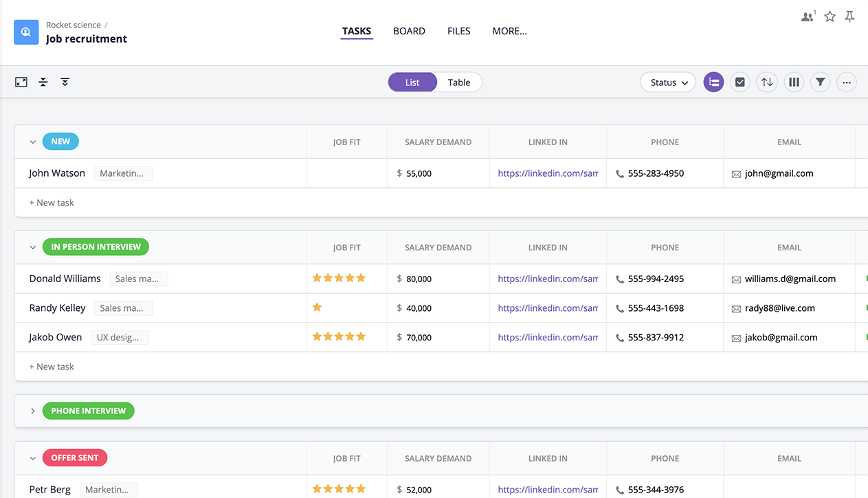Open the MORE... menu

pyautogui.click(x=510, y=31)
